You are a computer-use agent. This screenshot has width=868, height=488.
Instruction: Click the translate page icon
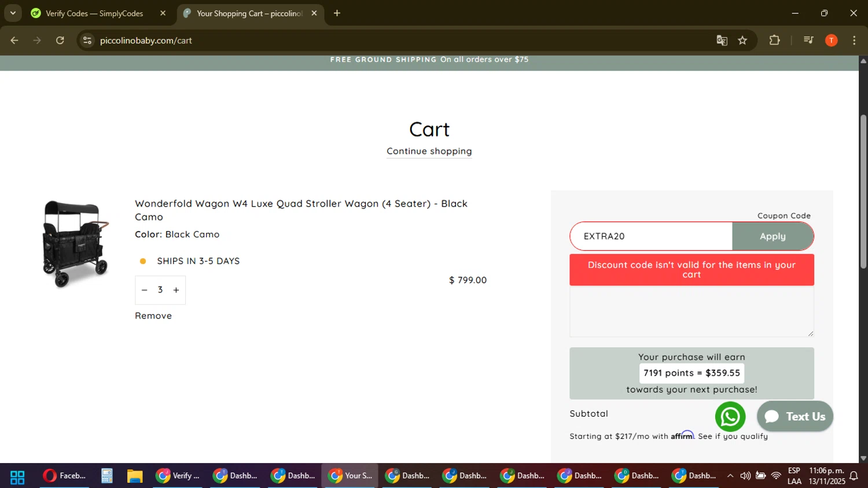tap(722, 41)
